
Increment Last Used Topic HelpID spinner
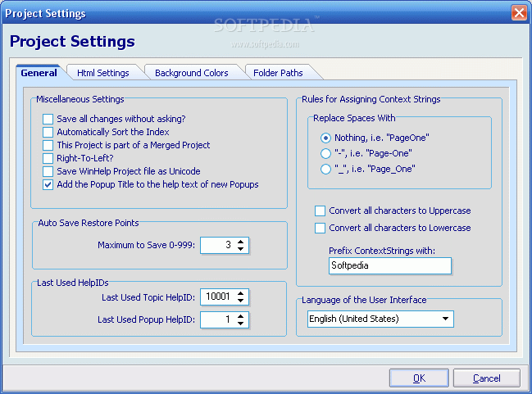[240, 293]
